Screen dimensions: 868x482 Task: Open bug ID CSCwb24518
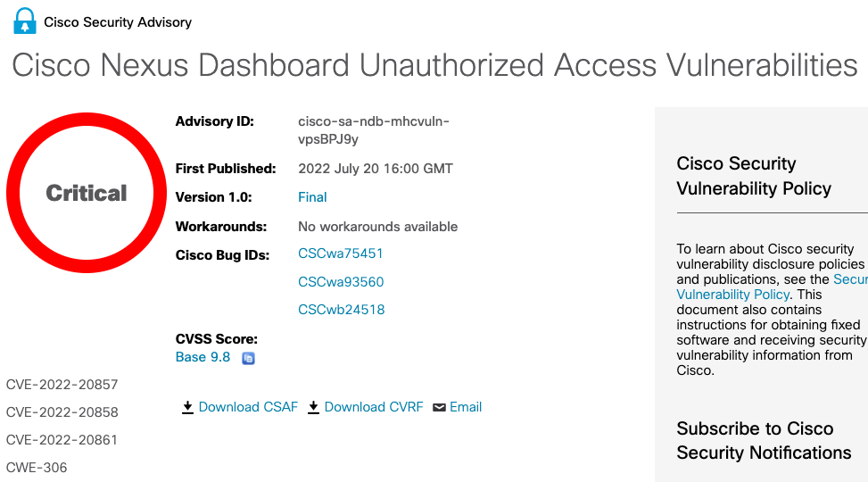coord(341,310)
